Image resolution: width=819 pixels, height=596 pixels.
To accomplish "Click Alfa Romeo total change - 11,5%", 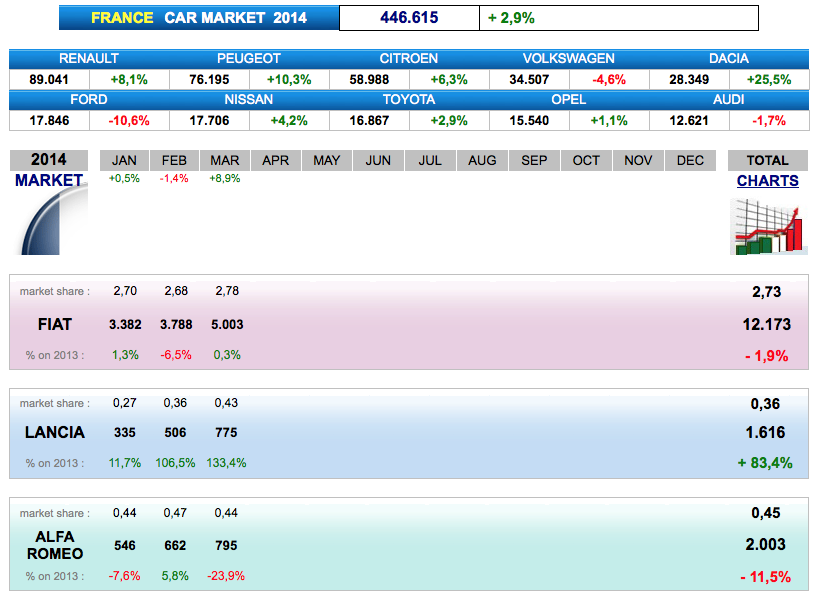I will (x=766, y=577).
